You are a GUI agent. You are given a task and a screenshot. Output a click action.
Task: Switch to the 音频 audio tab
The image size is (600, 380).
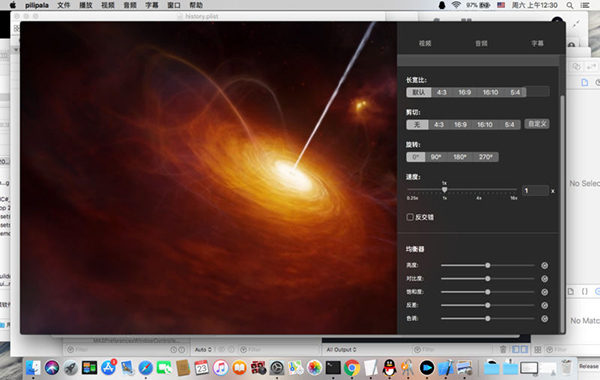[481, 43]
